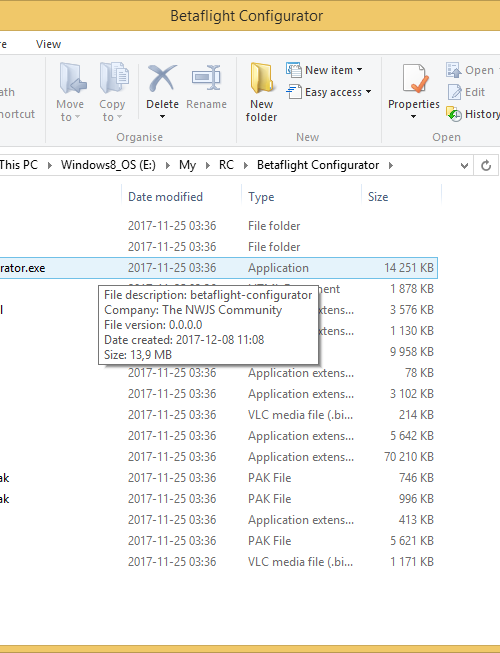Open the Easy access dropdown arrow
The image size is (500, 653).
[x=368, y=92]
